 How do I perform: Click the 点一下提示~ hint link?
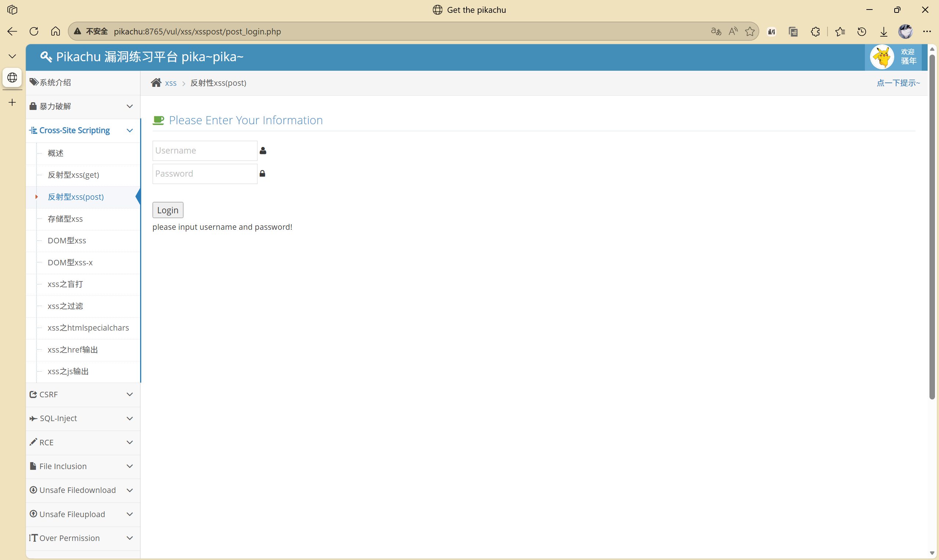pos(898,83)
